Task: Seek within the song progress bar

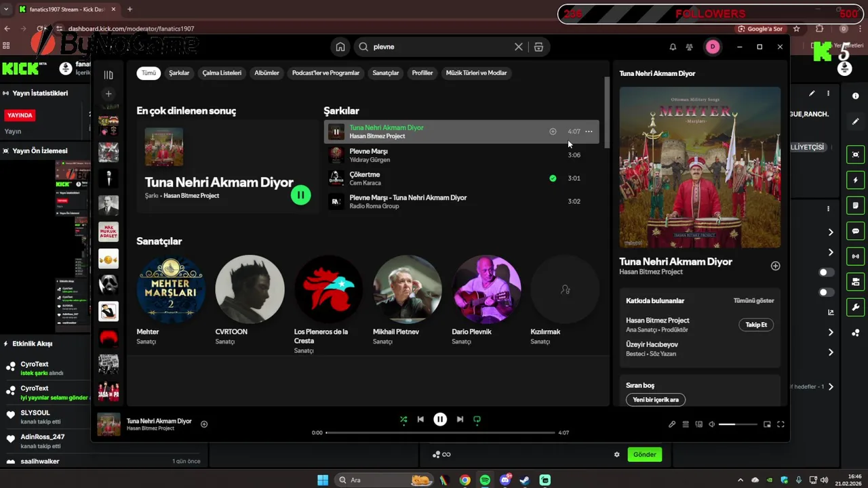Action: click(440, 432)
